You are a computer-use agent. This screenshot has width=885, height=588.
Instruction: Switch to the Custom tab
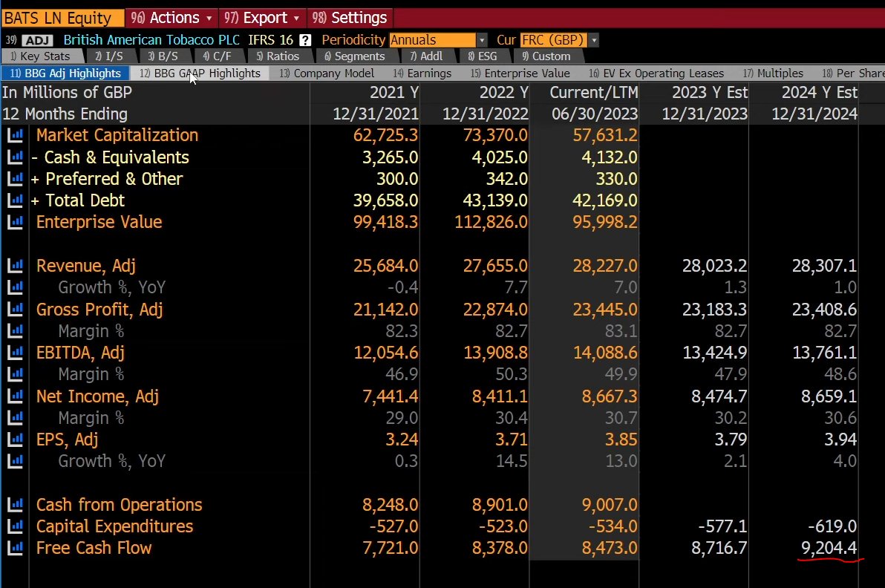[546, 56]
